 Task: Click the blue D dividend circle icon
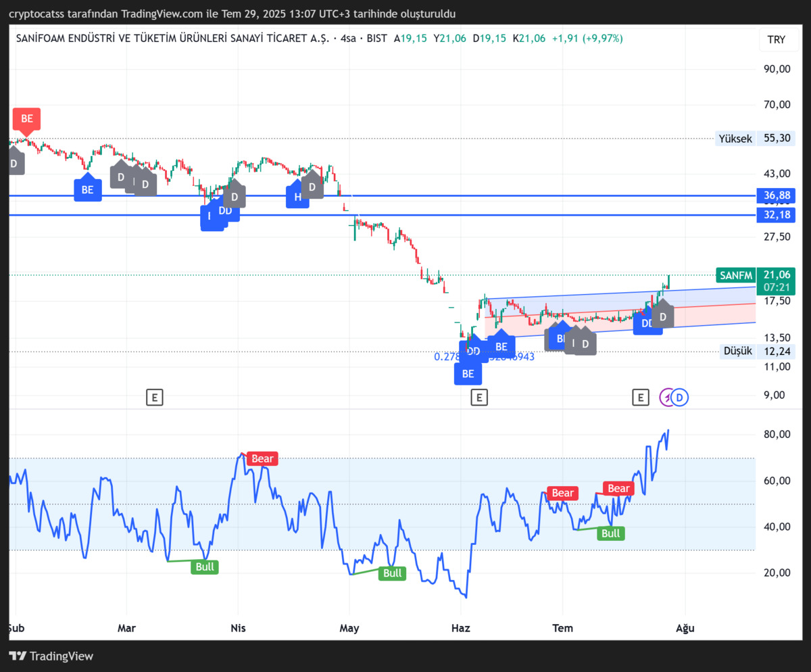[x=681, y=398]
